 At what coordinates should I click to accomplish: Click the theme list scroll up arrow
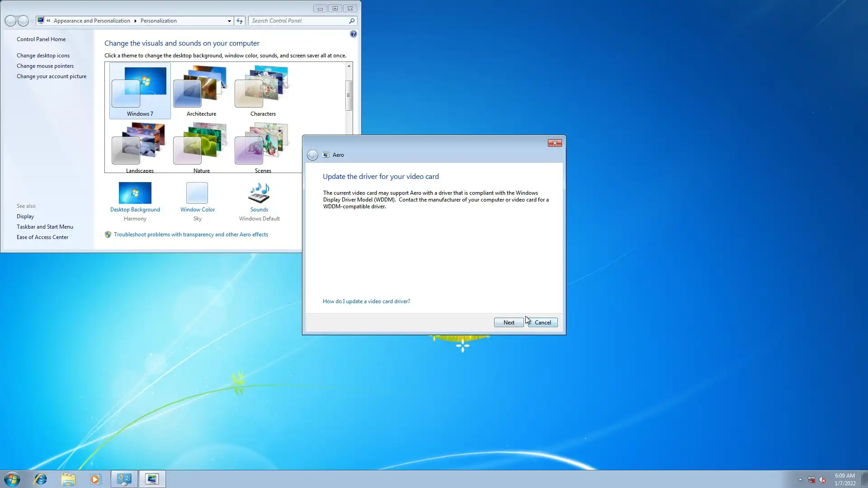pos(349,66)
